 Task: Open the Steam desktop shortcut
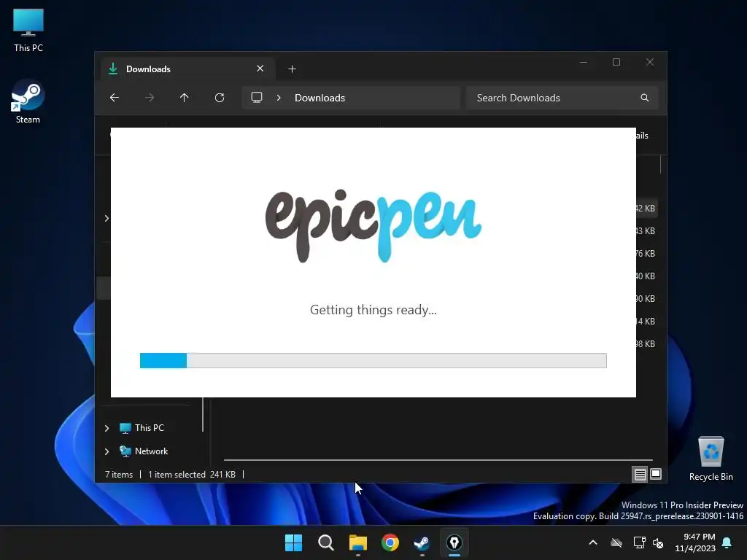tap(28, 102)
